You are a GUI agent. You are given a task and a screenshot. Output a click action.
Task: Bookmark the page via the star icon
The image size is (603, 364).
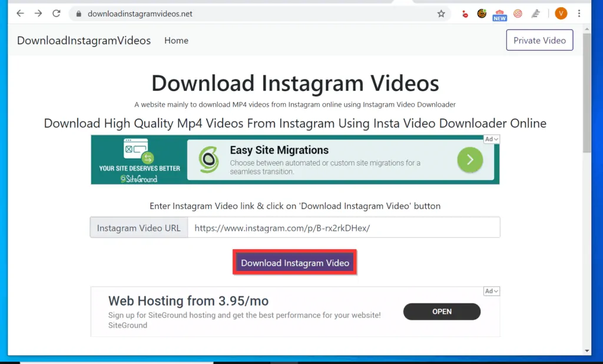441,13
